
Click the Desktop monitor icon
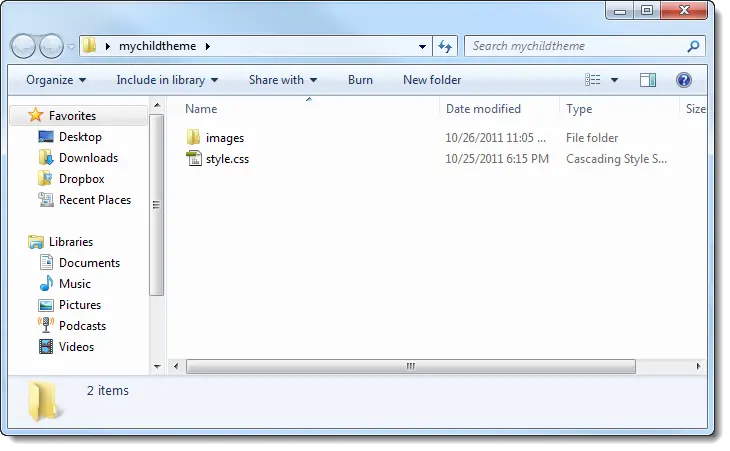pos(46,137)
